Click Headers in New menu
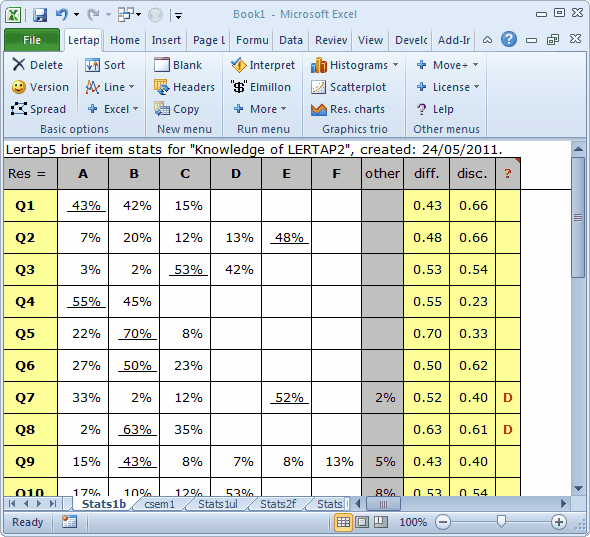The image size is (590, 537). 184,87
